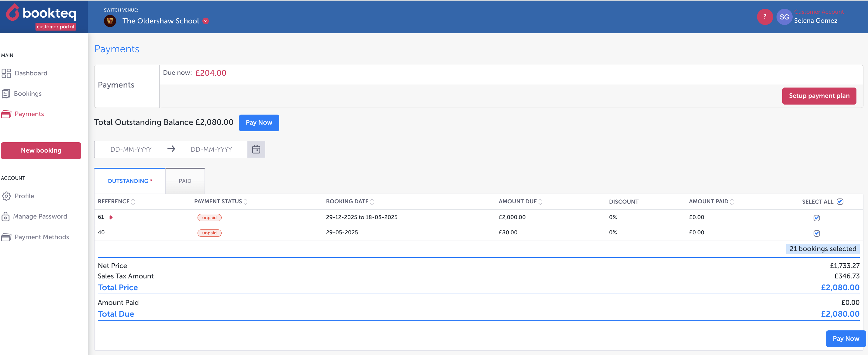Image resolution: width=868 pixels, height=355 pixels.
Task: Open the venue switcher dropdown arrow
Action: point(205,21)
